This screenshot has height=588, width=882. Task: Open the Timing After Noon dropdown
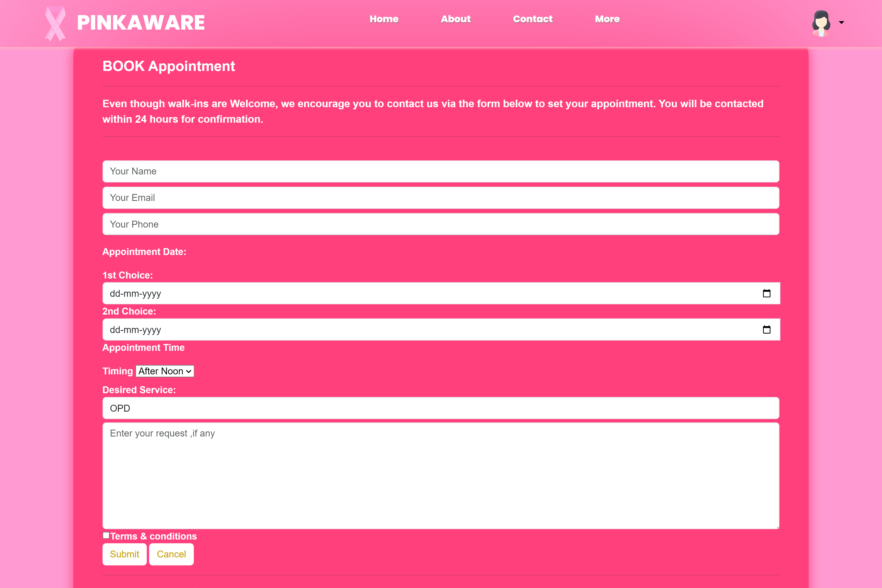click(165, 371)
